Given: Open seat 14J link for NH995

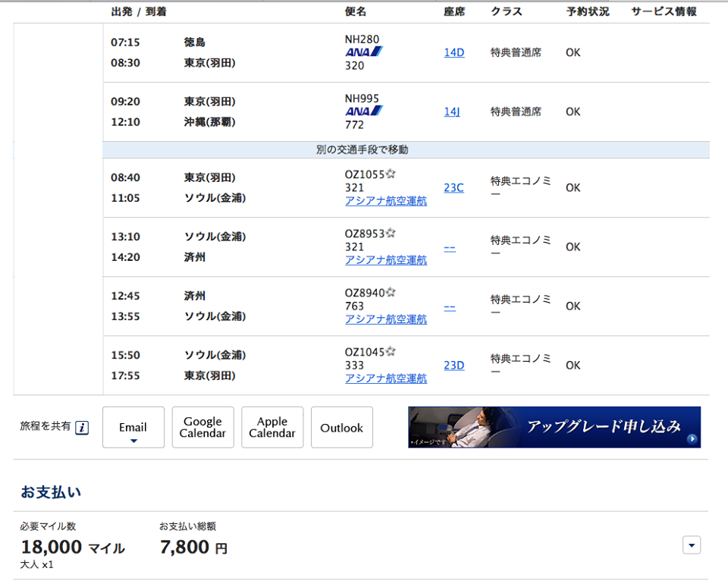Looking at the screenshot, I should point(452,112).
